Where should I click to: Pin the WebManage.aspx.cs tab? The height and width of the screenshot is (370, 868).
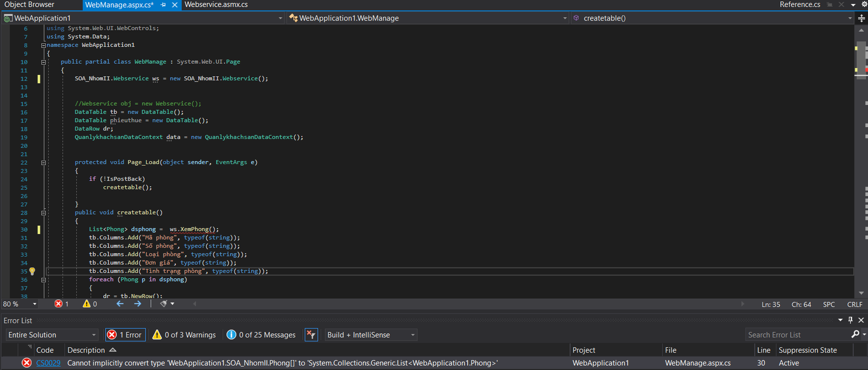163,5
